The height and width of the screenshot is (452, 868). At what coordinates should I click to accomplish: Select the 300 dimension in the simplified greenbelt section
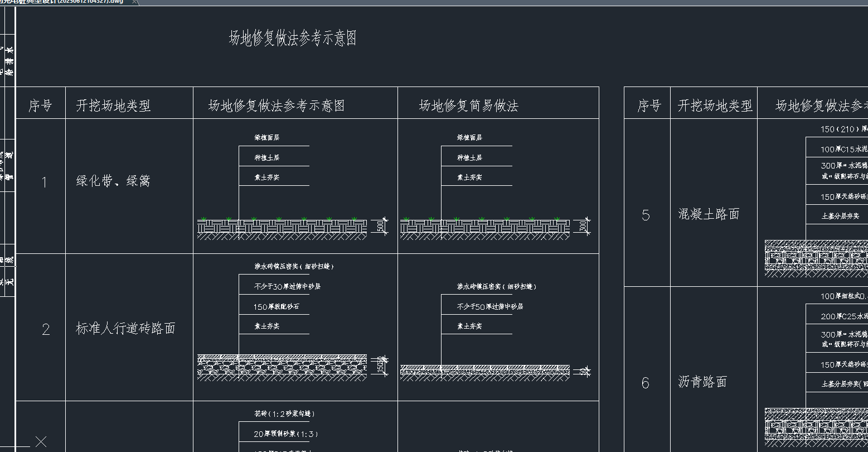(x=583, y=227)
